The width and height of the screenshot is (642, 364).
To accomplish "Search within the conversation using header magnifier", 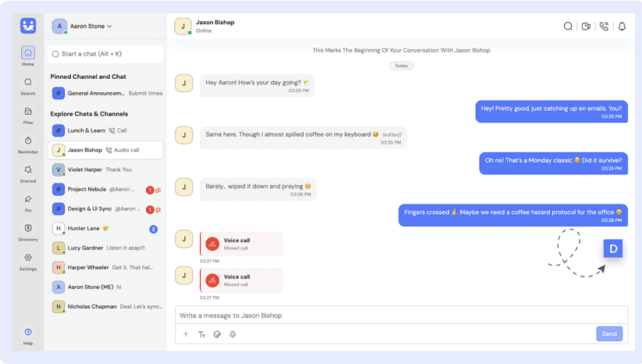I will [568, 27].
